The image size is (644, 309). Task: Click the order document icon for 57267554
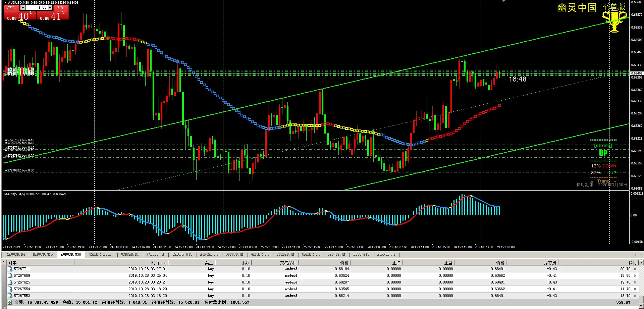[x=10, y=289]
